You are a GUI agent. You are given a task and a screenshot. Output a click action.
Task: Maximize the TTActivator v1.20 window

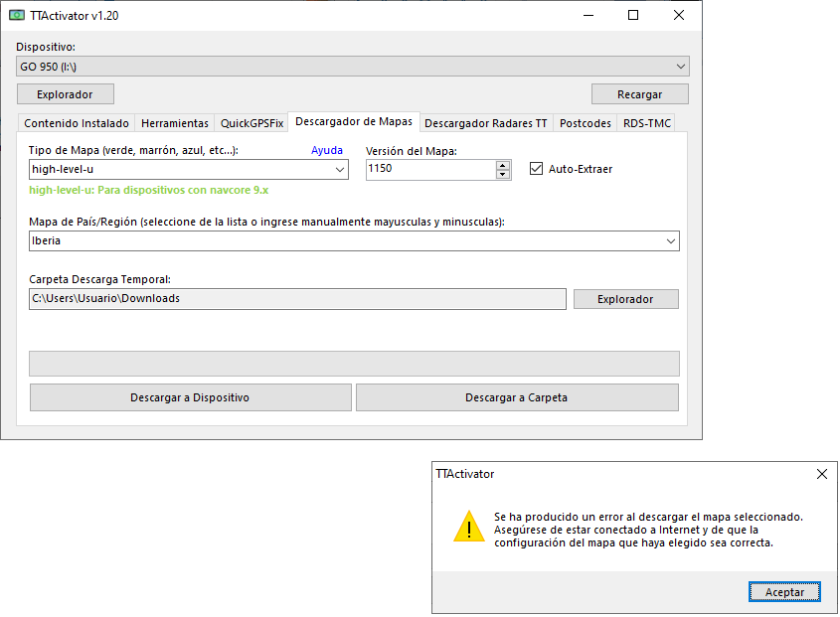(x=633, y=15)
